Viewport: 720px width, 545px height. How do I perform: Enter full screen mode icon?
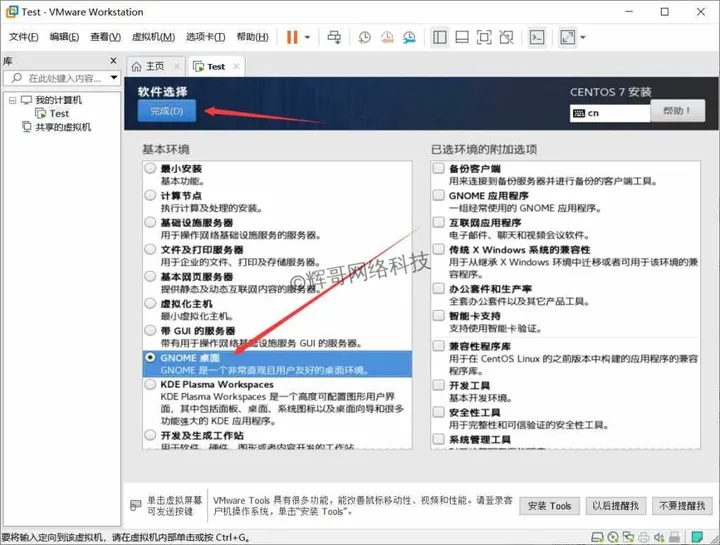point(484,37)
